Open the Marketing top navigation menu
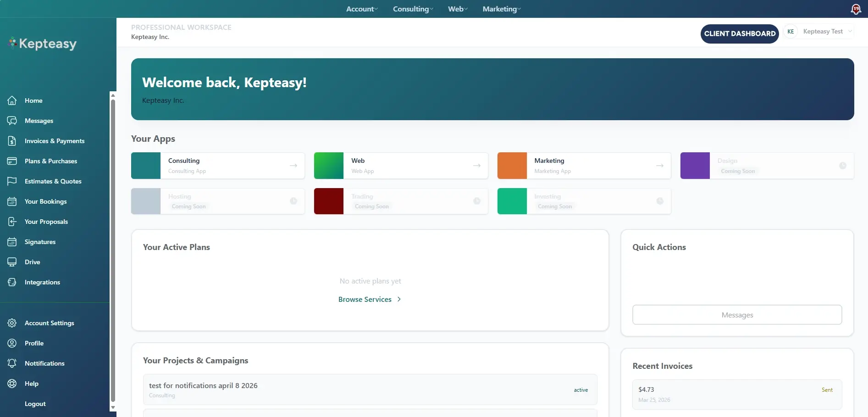Viewport: 868px width, 417px height. point(502,9)
